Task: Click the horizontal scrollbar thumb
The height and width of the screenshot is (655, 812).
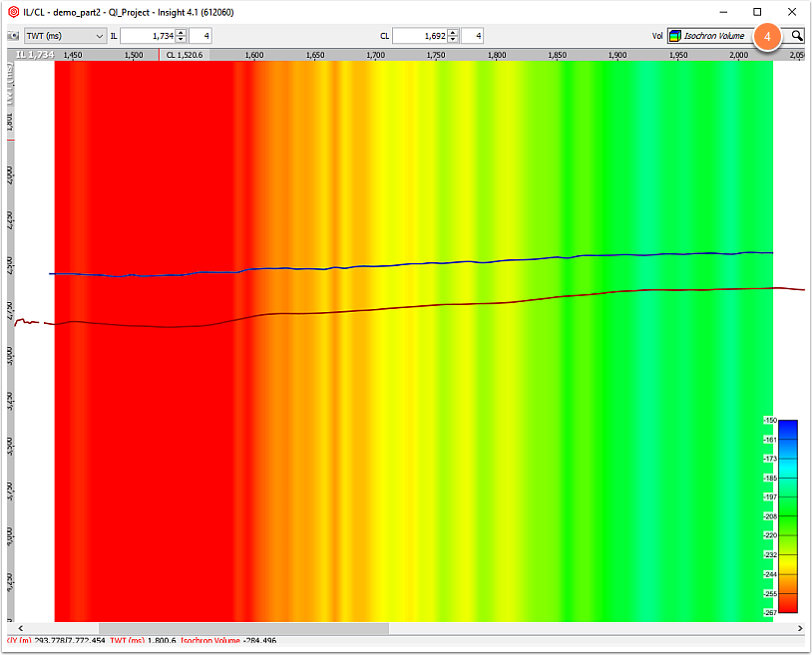Action: point(243,628)
